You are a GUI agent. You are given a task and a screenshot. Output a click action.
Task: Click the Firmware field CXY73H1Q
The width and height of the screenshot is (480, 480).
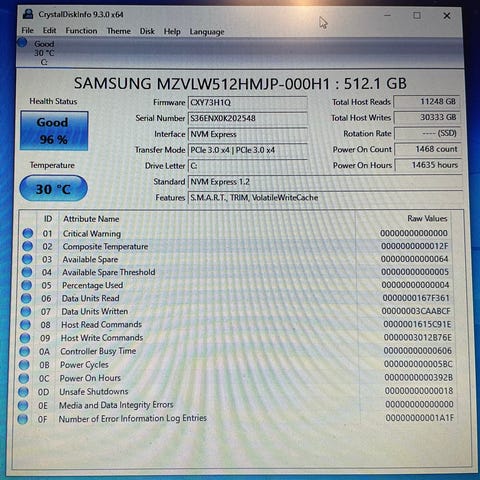pyautogui.click(x=248, y=102)
